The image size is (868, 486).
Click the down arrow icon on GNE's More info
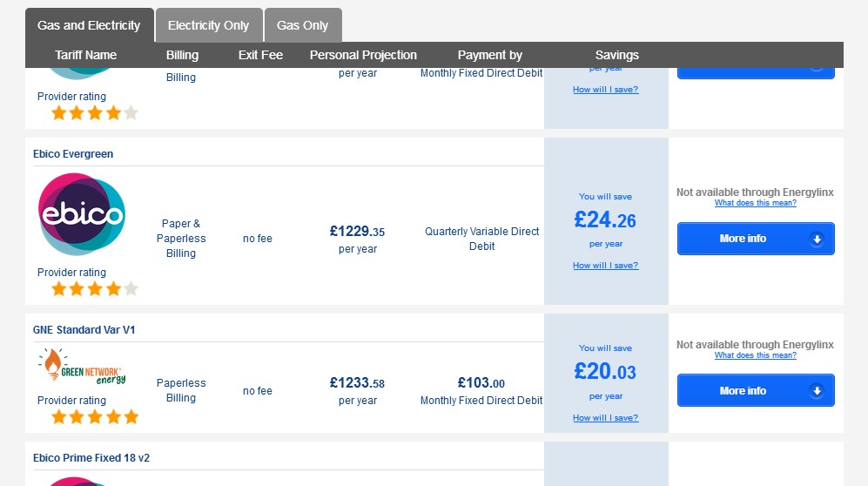click(x=816, y=391)
